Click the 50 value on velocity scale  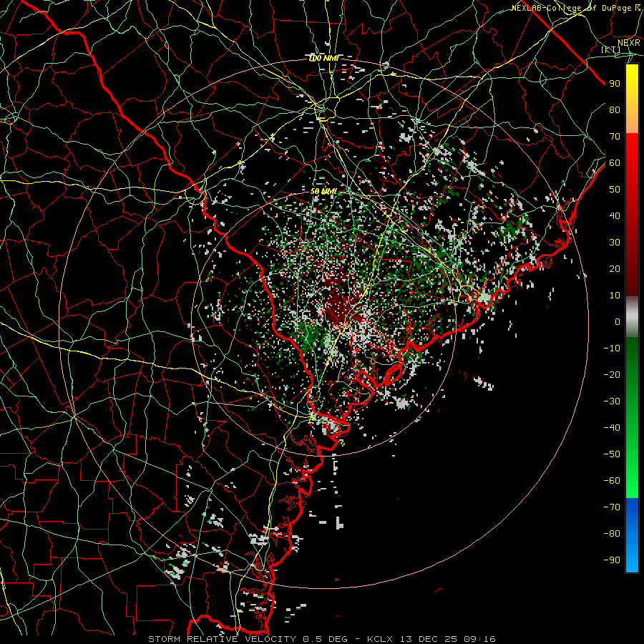point(615,190)
